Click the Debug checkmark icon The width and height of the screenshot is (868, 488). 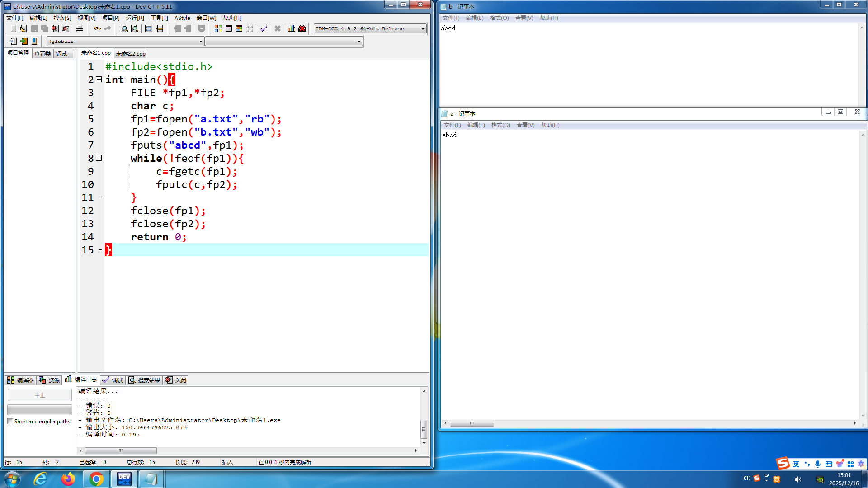[264, 28]
